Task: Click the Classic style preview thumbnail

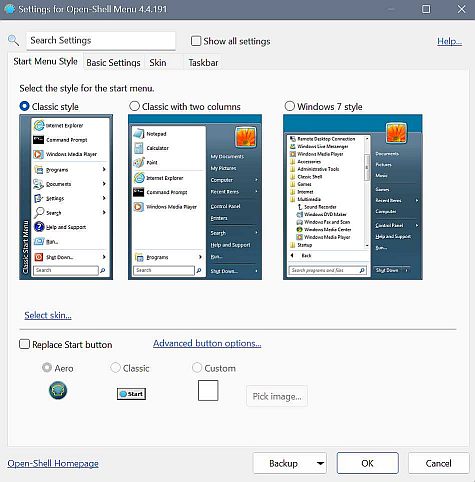Action: 66,197
